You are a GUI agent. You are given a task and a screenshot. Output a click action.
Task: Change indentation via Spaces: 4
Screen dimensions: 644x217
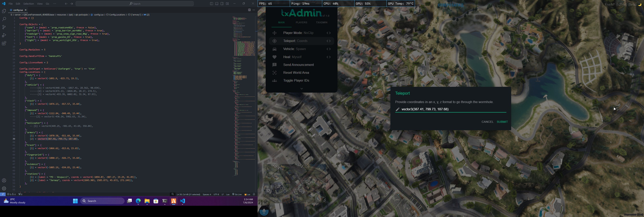(x=207, y=194)
